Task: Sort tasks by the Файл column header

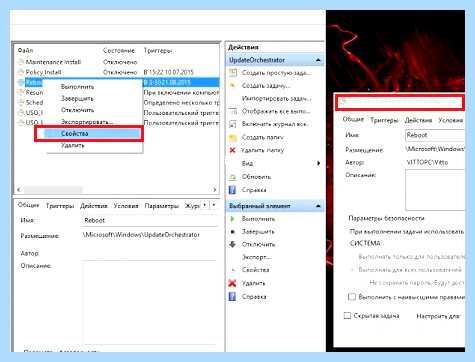Action: (25, 50)
